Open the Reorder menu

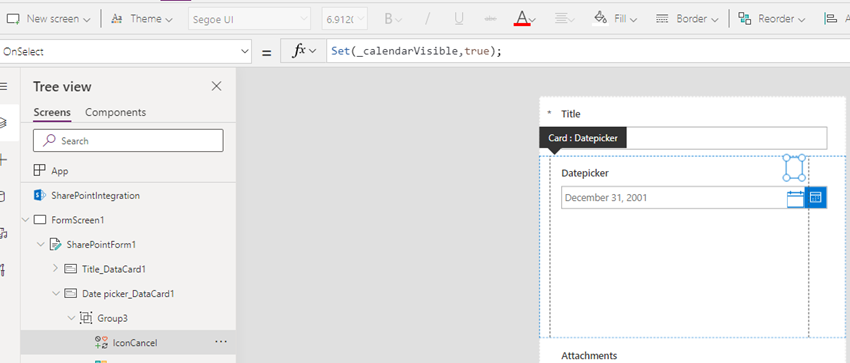coord(772,19)
